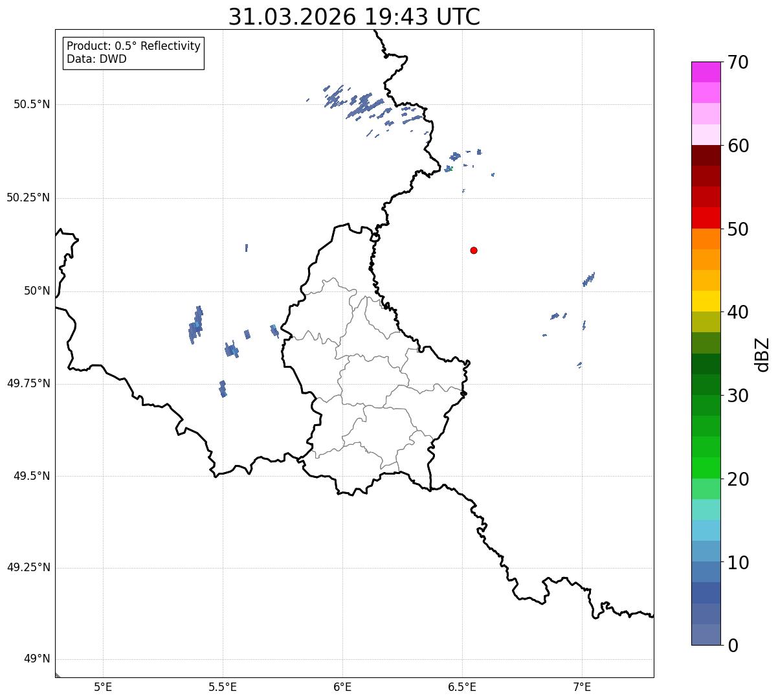Click the 7°E longitude label

point(582,687)
